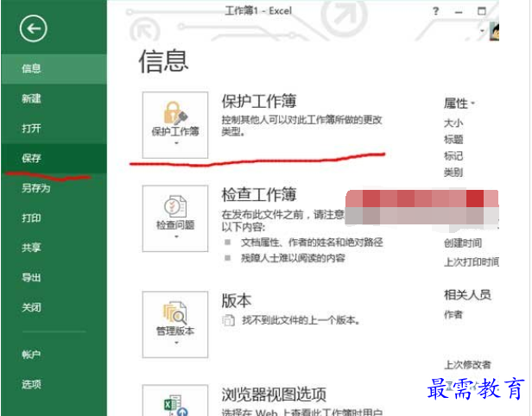Click the 标题 property label

(453, 139)
